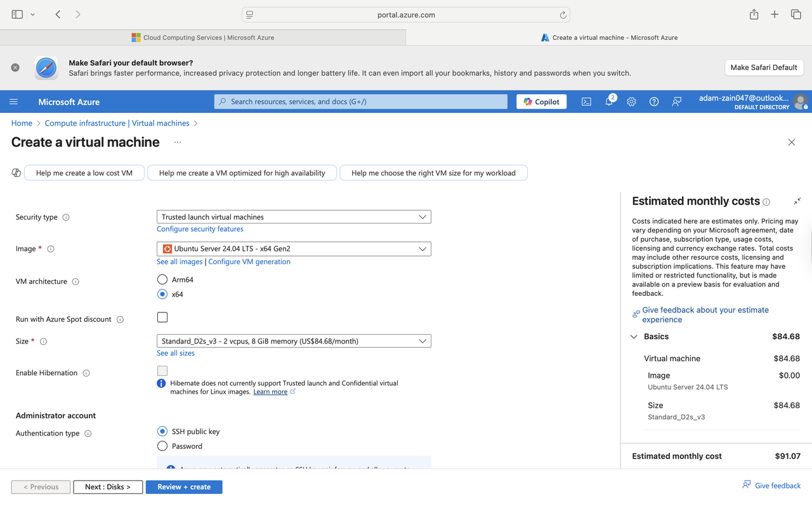Close the Create a virtual machine blade
This screenshot has width=812, height=508.
click(792, 142)
